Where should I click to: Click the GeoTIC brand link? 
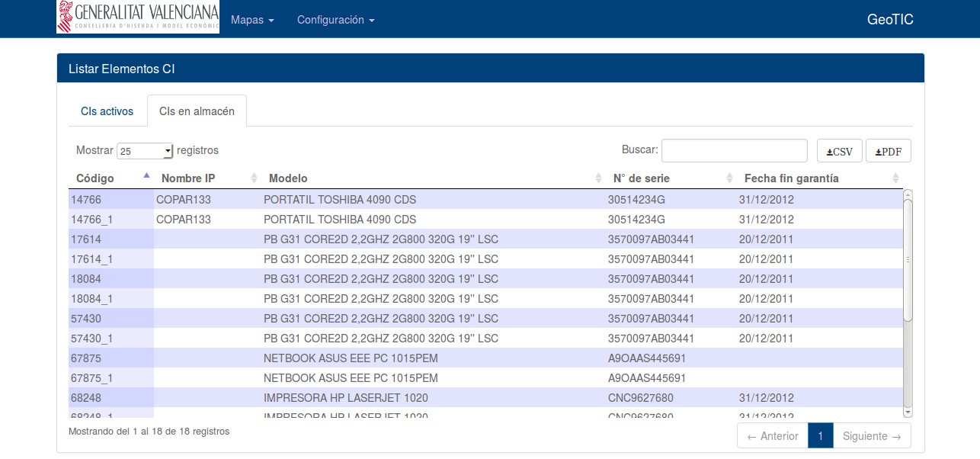(x=889, y=20)
